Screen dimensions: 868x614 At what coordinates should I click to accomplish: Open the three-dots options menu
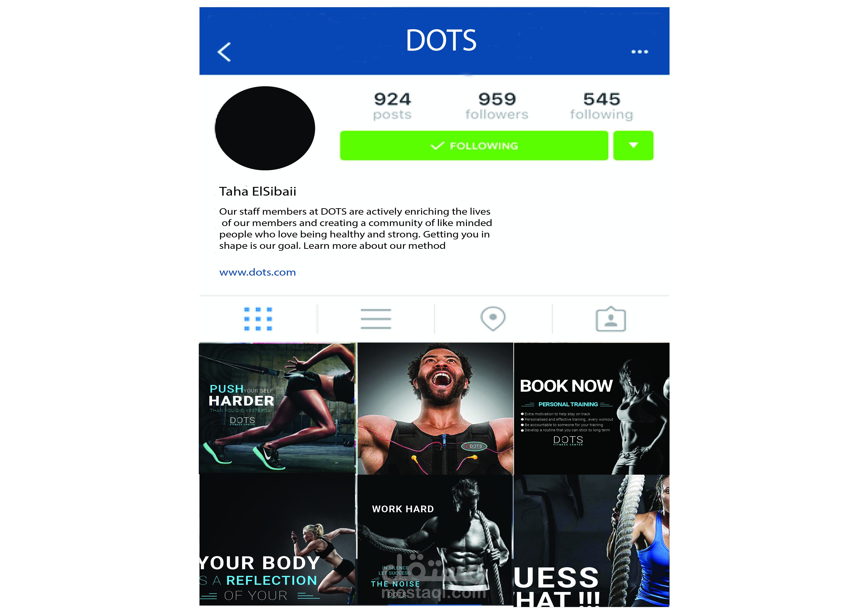[640, 52]
